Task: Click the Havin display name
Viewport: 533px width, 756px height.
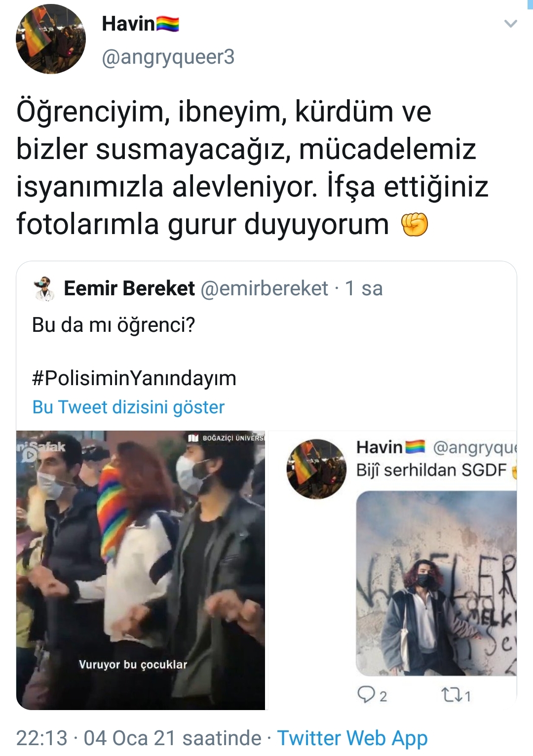Action: [x=128, y=23]
